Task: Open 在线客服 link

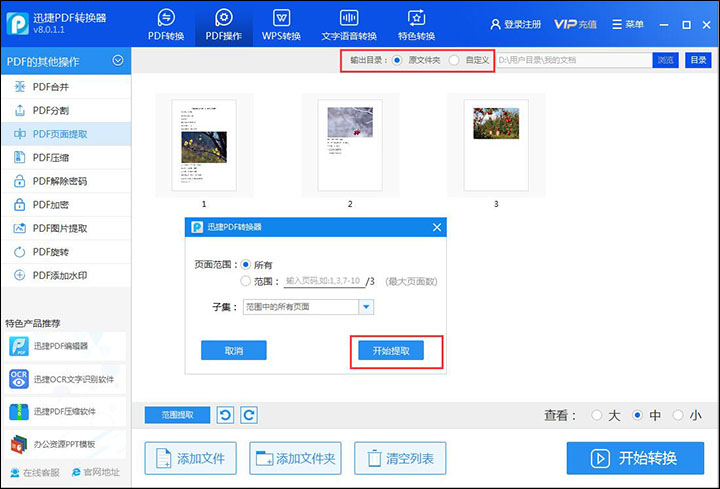Action: pos(35,472)
